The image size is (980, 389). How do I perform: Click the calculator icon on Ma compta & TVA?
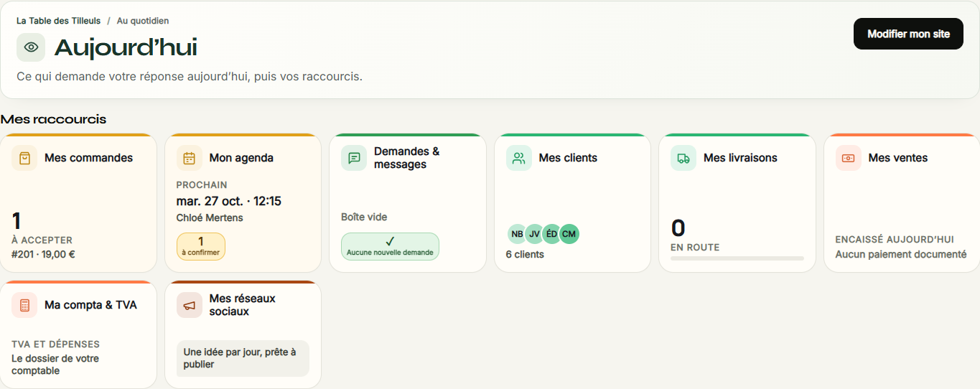pos(24,305)
